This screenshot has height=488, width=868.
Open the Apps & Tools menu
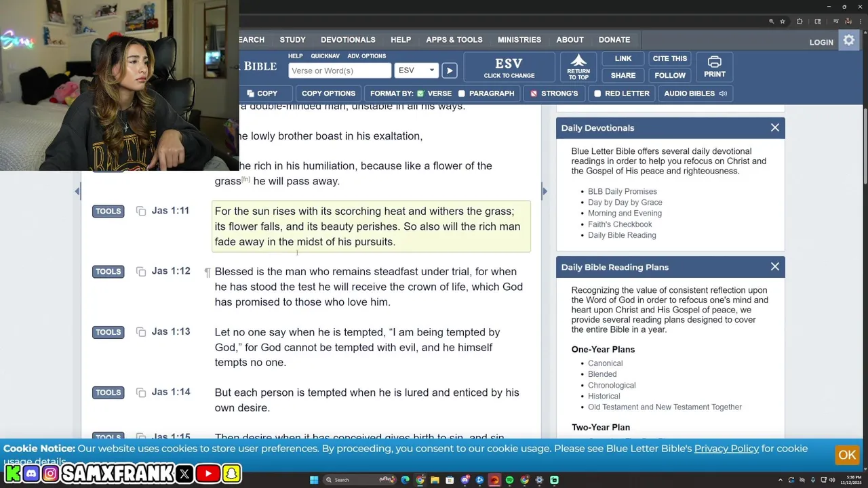point(454,40)
